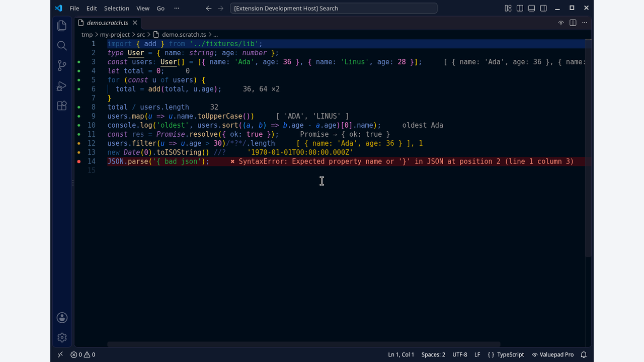Go back using the left arrow
Viewport: 644px width, 362px height.
click(x=209, y=8)
